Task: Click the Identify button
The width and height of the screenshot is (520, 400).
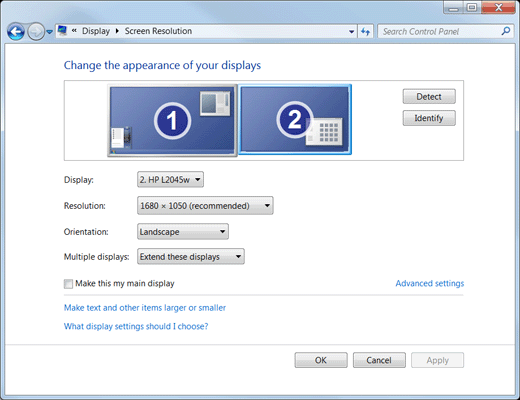Action: 429,118
